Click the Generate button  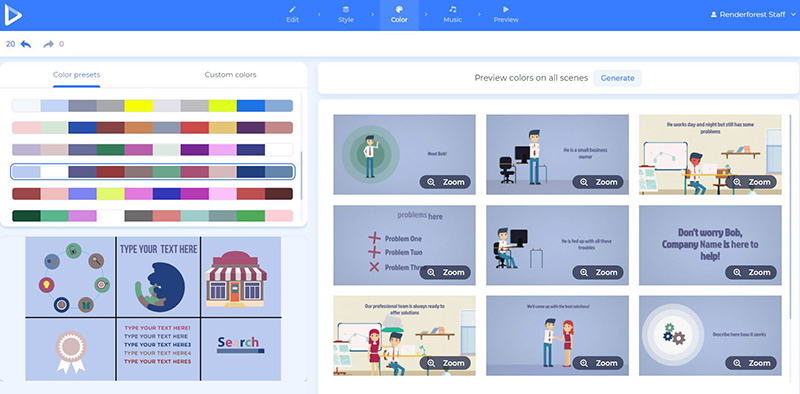point(617,78)
